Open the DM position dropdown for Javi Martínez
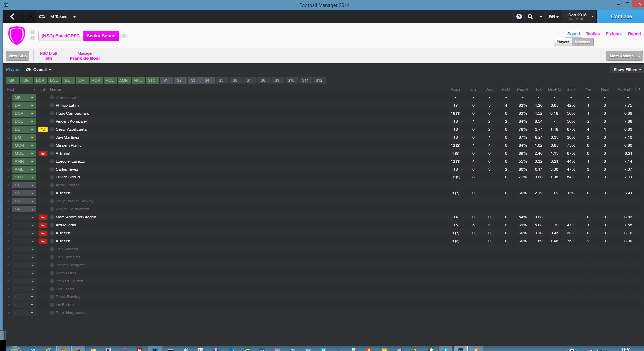 coord(24,137)
